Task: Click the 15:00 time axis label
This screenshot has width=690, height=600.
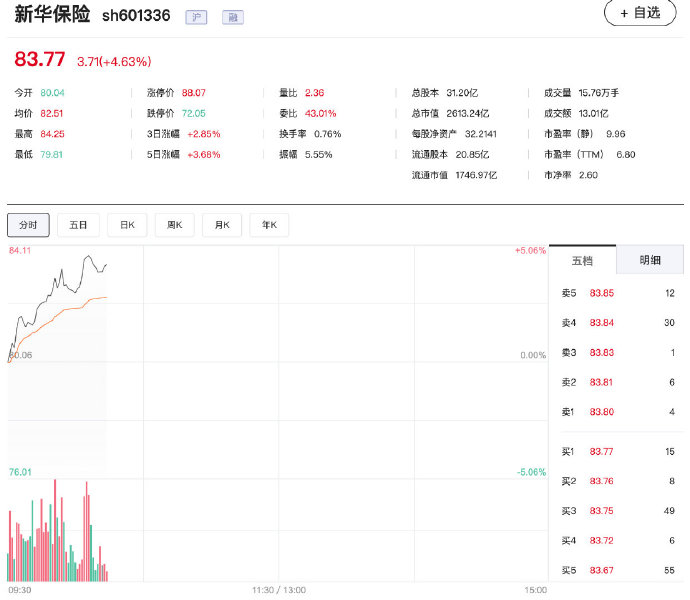Action: (536, 590)
